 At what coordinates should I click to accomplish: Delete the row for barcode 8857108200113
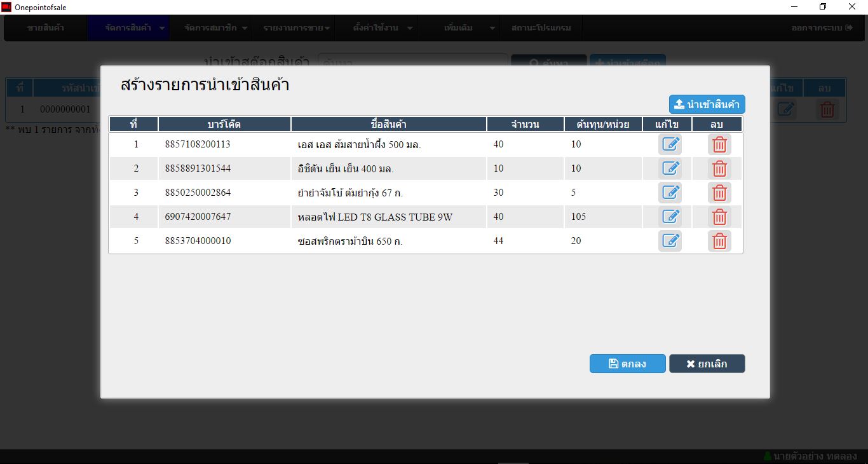pos(719,144)
